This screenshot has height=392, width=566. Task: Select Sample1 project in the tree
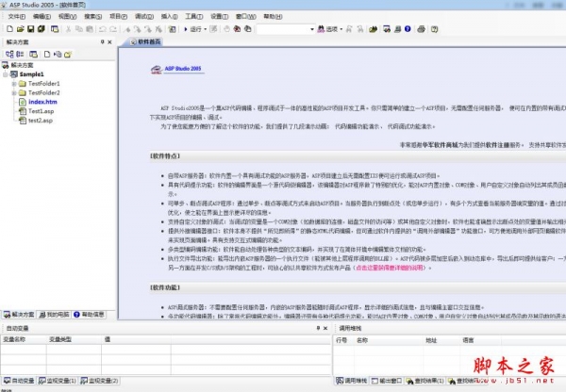[31, 74]
